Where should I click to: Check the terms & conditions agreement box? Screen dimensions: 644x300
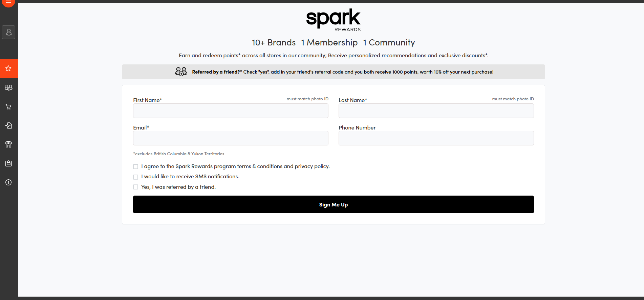coord(135,166)
